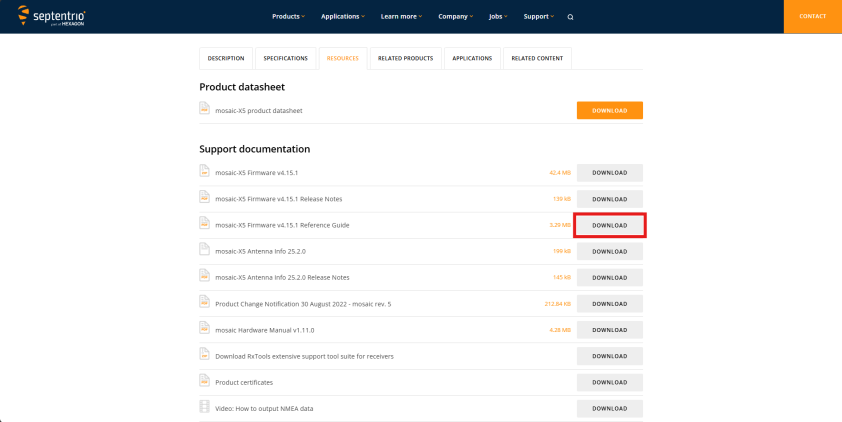This screenshot has width=842, height=422.
Task: Download mosaic Hardware Manual v1.11.0
Action: pyautogui.click(x=609, y=330)
